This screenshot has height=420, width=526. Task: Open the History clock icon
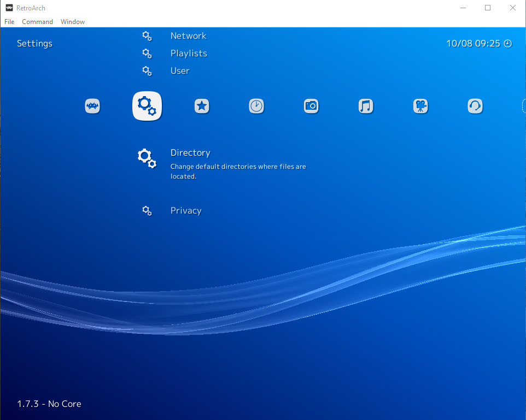pyautogui.click(x=256, y=106)
